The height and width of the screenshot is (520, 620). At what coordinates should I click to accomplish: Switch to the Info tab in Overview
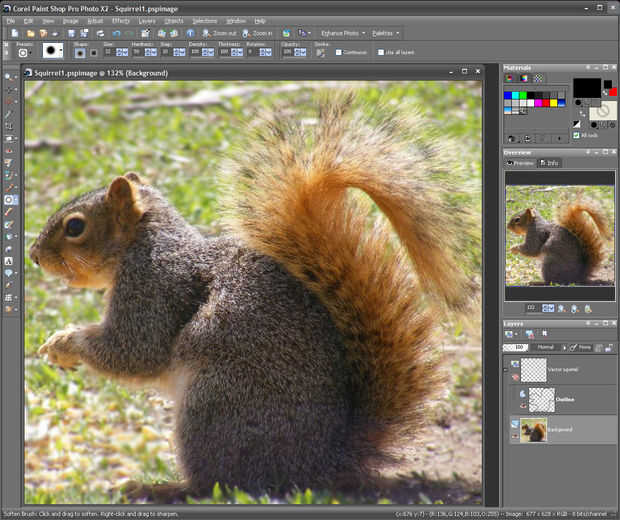click(x=550, y=162)
